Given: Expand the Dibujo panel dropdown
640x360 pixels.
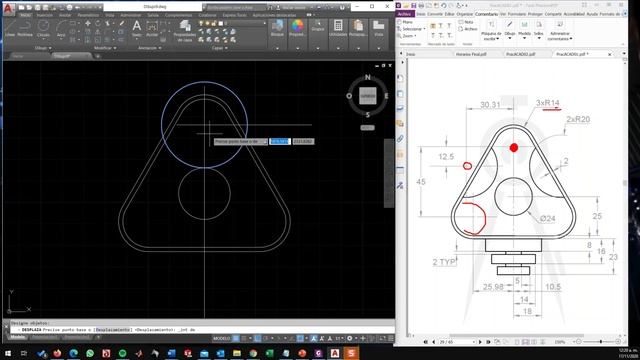Looking at the screenshot, I should coord(43,48).
